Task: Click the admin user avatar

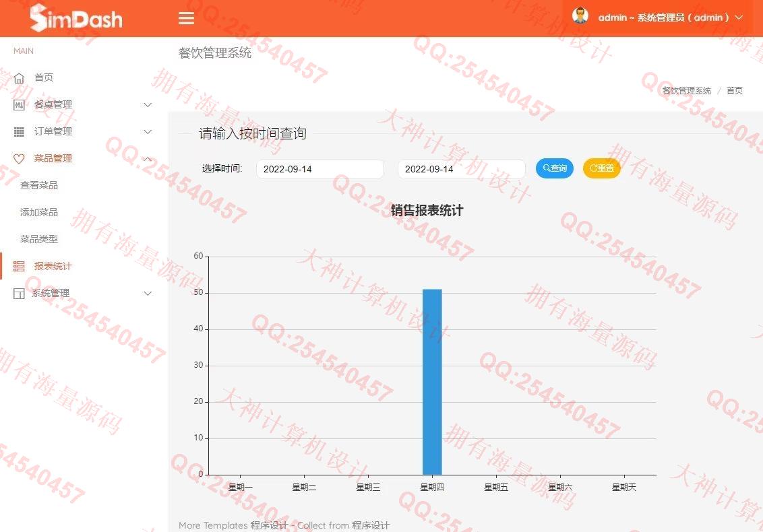Action: click(580, 16)
